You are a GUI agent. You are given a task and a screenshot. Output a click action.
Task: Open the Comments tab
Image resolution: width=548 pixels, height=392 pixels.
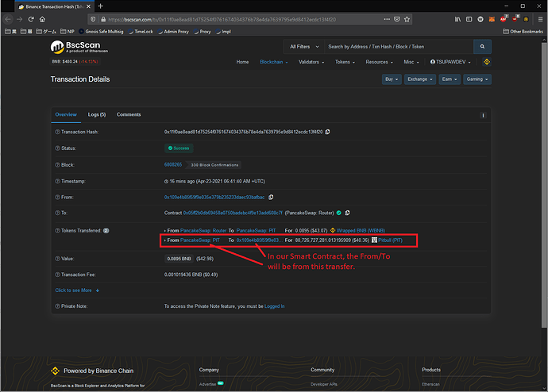129,115
